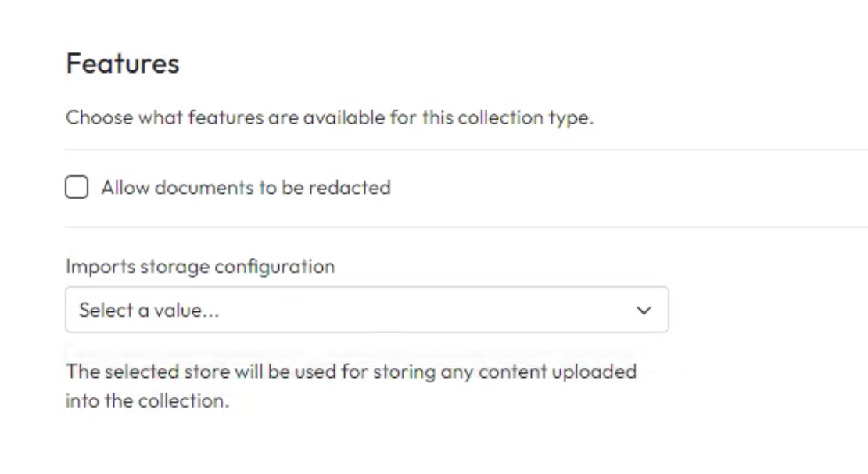868x474 pixels.
Task: Tick the redaction checkbox square
Action: [x=77, y=188]
